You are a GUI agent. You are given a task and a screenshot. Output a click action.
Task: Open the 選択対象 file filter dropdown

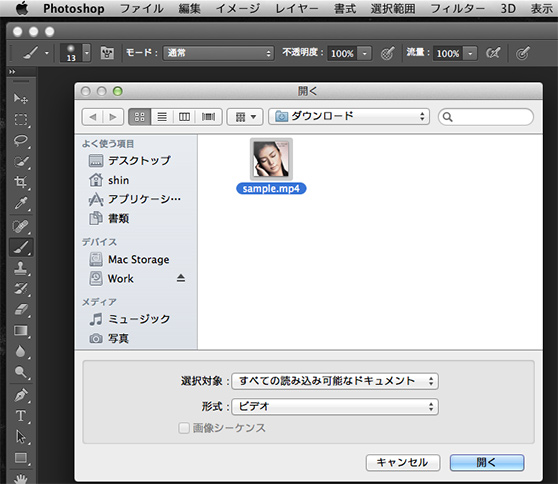(x=335, y=381)
